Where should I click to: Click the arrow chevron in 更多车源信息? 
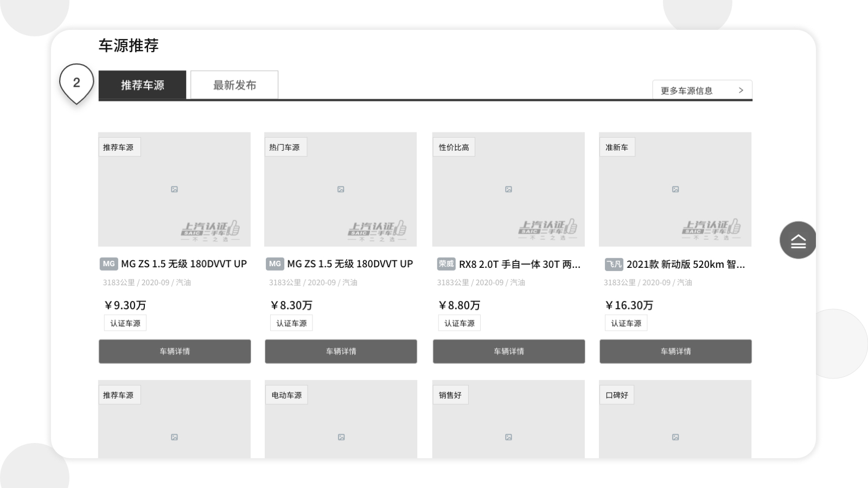pos(741,90)
